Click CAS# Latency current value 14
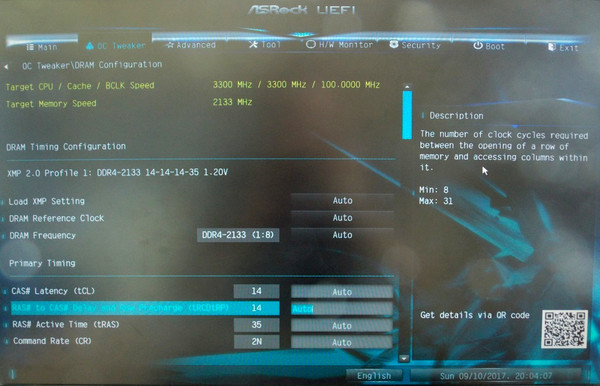 tap(256, 291)
